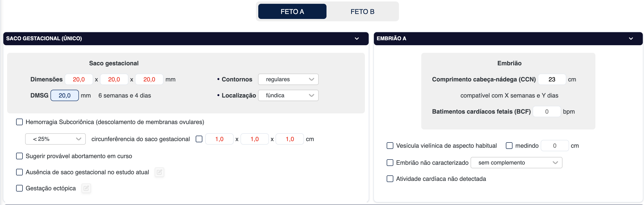
Task: Tick Ausência de saco gestacional checkbox
Action: point(19,172)
